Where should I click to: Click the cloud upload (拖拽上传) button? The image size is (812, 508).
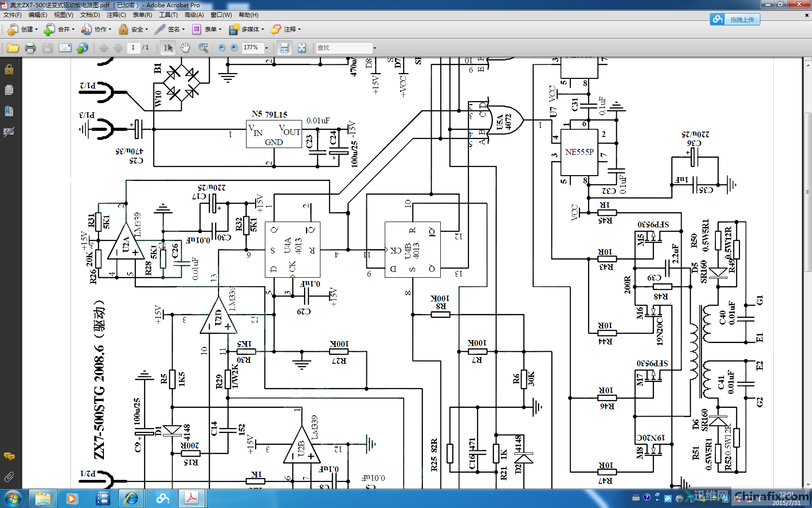pos(735,19)
